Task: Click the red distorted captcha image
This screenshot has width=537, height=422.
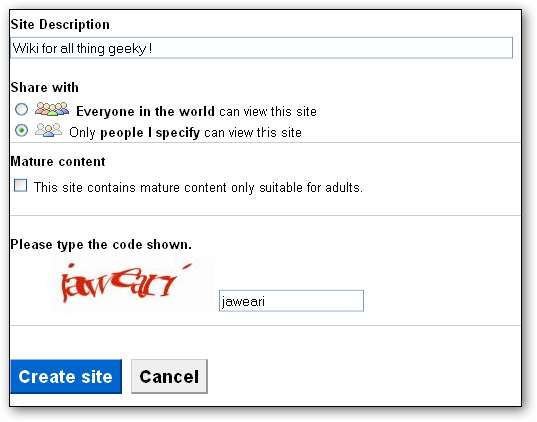Action: 125,283
